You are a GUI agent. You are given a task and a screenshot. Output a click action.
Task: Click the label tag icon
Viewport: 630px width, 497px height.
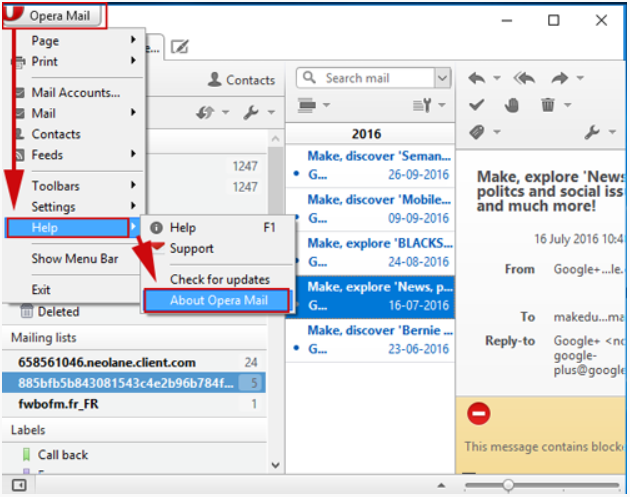(x=477, y=132)
